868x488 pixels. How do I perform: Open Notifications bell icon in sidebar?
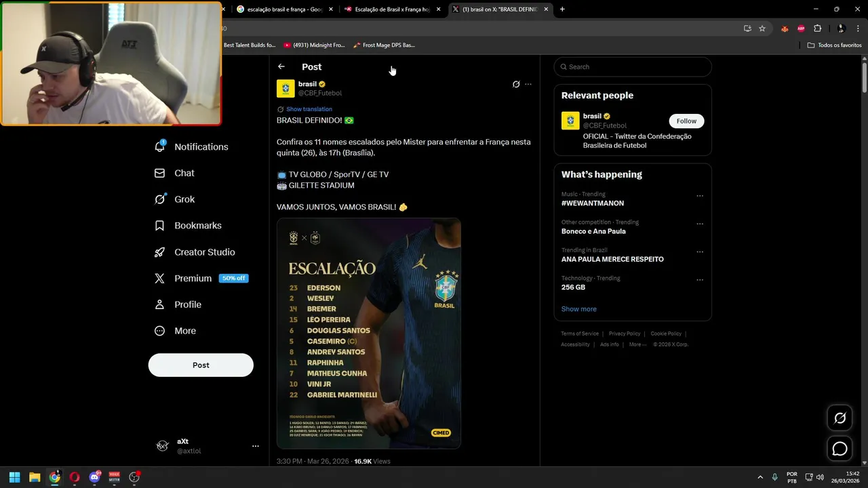160,146
